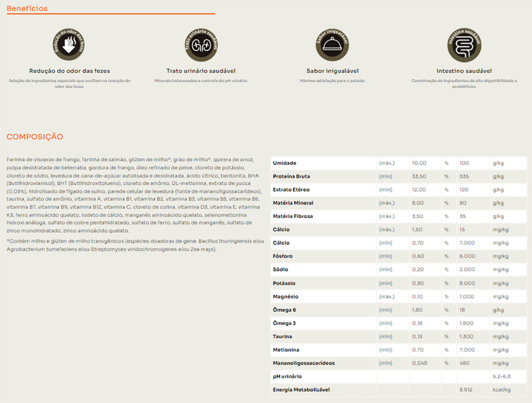Viewport: 532px width, 403px height.
Task: Click the healthy urinary tract kidney icon
Action: pyautogui.click(x=201, y=45)
